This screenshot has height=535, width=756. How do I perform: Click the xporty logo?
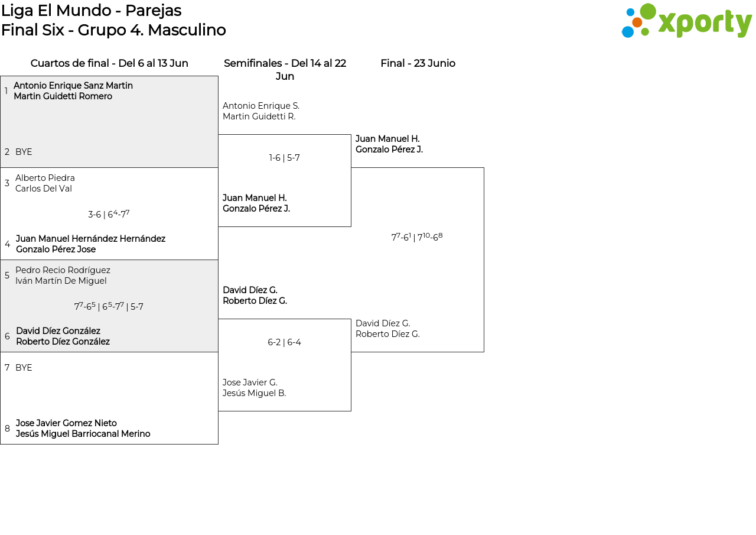686,21
